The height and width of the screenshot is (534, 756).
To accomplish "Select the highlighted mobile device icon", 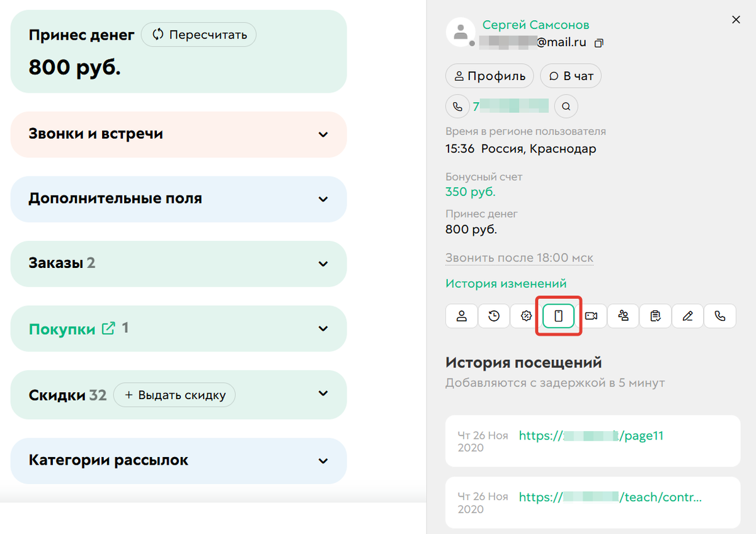I will 558,316.
